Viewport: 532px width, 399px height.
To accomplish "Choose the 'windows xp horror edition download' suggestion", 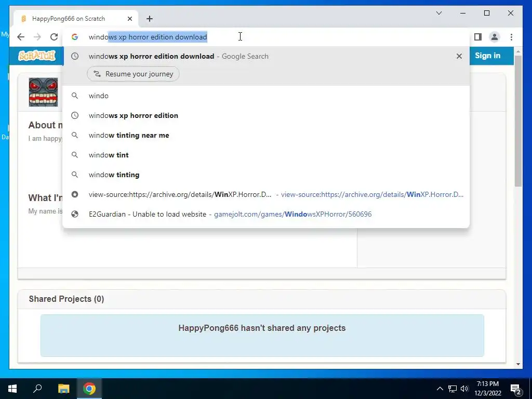I will [267, 56].
